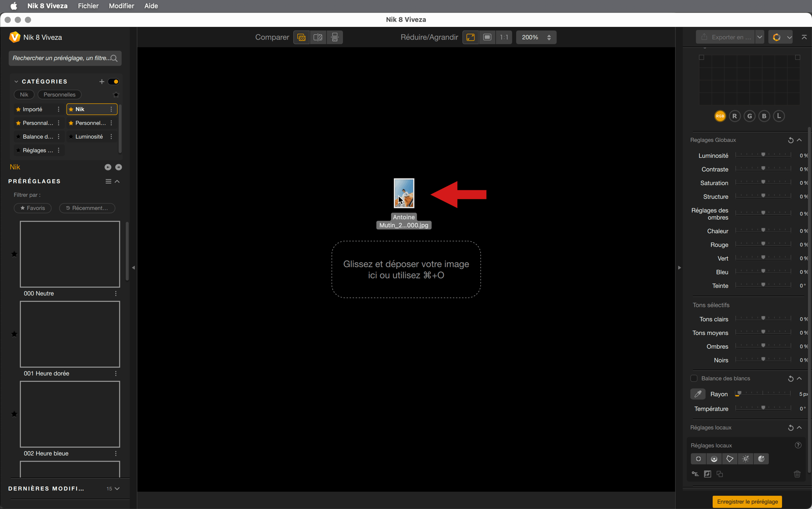
Task: Toggle favorite star for 000 Neutre preset
Action: tap(14, 254)
